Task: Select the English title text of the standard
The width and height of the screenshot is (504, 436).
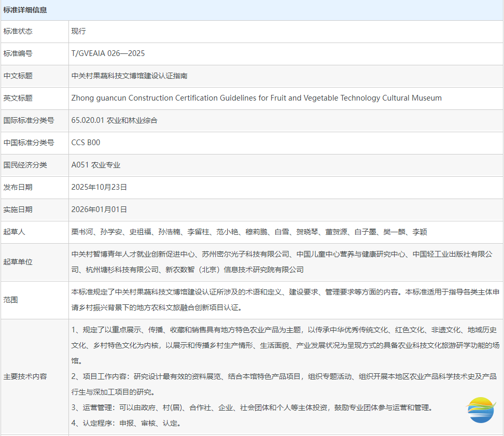Action: point(257,98)
